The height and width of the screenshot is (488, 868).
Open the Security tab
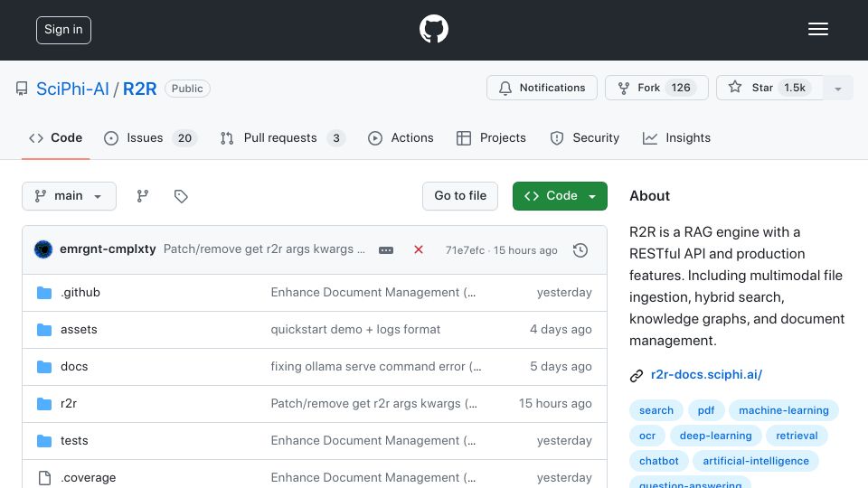(x=585, y=137)
